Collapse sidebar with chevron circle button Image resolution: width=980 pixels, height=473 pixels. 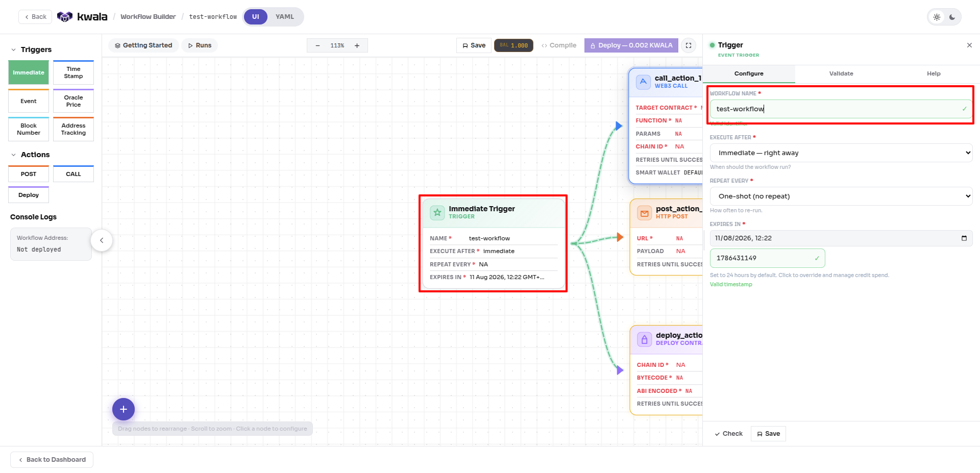coord(102,240)
